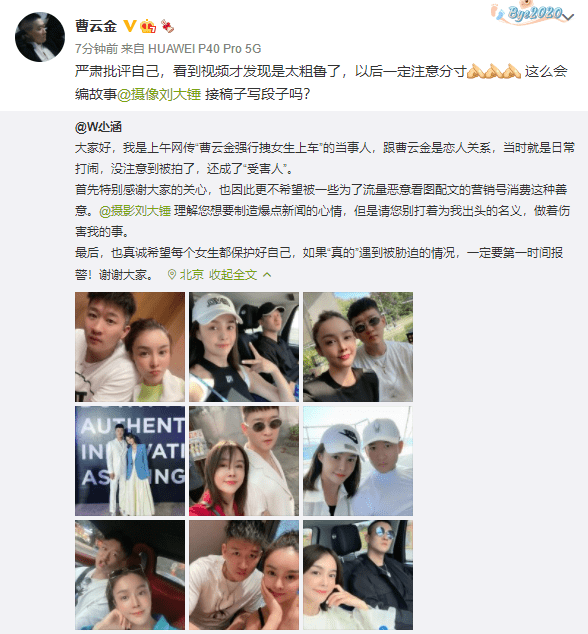Open the first selfie photo thumbnail
The image size is (588, 634).
click(x=130, y=347)
